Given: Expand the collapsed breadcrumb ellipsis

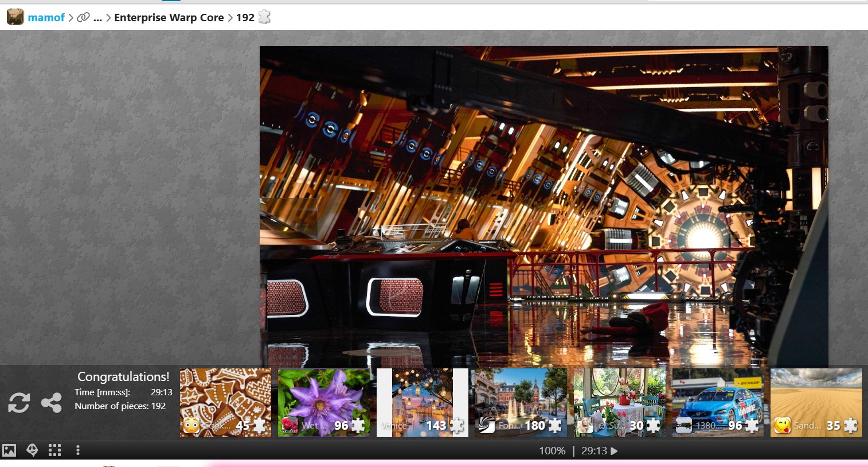Looking at the screenshot, I should pyautogui.click(x=97, y=17).
